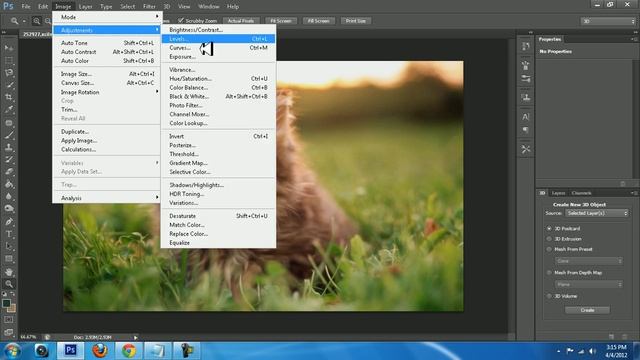The image size is (640, 360).
Task: Click the Actual Pixels button
Action: click(241, 21)
